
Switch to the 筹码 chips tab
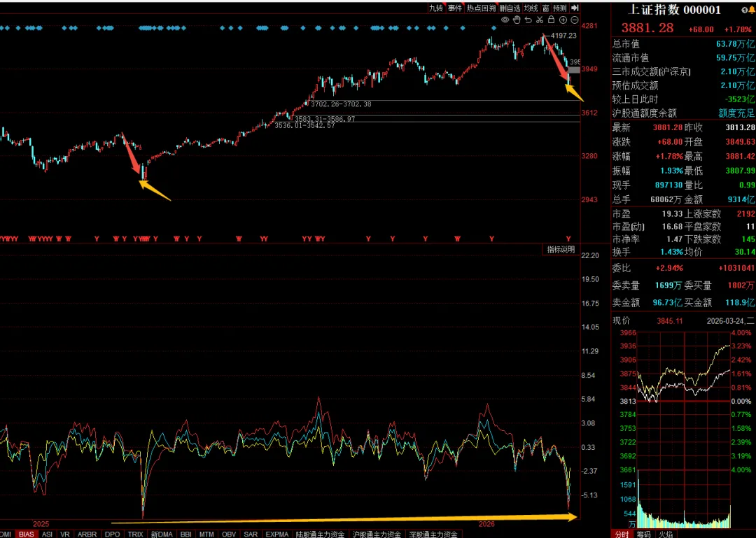point(643,534)
